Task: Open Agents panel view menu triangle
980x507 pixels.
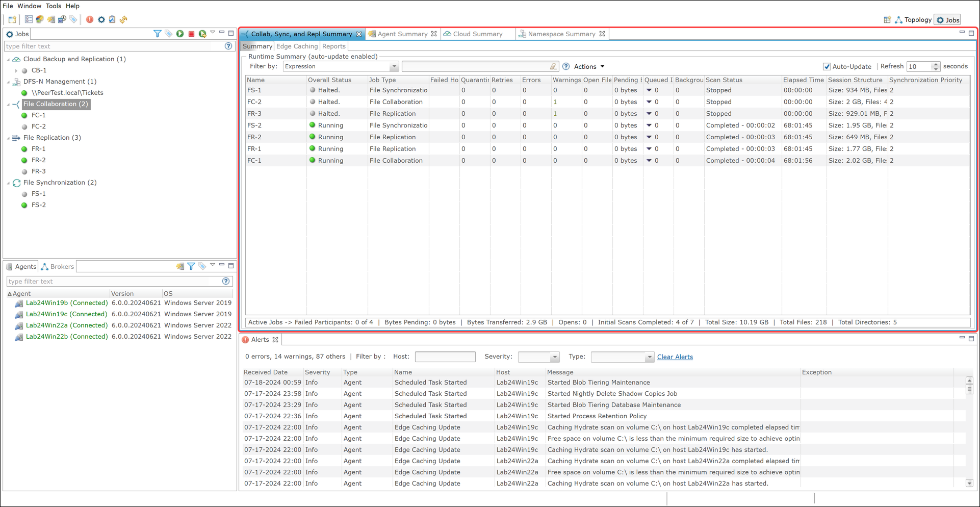Action: click(213, 265)
